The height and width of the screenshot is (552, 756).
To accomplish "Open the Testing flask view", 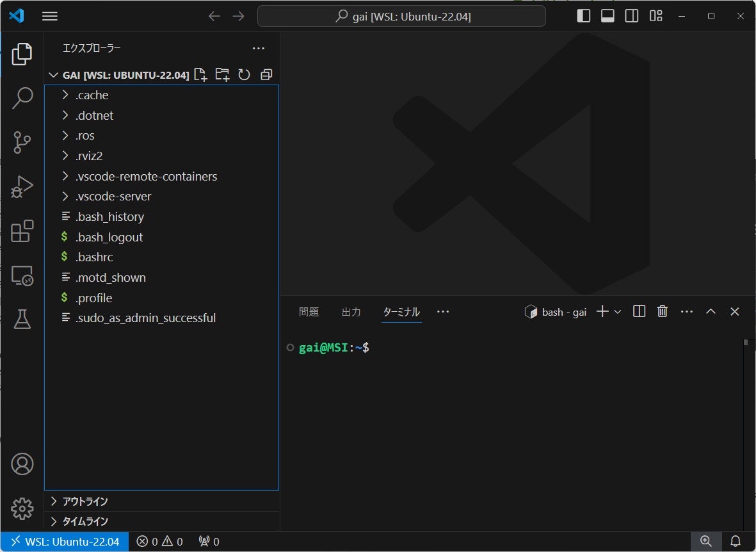I will (22, 320).
